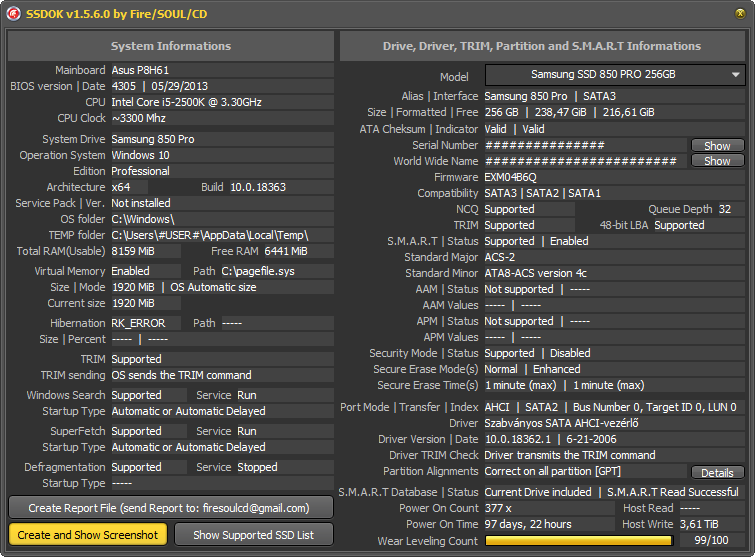Select Defragmentation service Stopped value

(x=258, y=467)
